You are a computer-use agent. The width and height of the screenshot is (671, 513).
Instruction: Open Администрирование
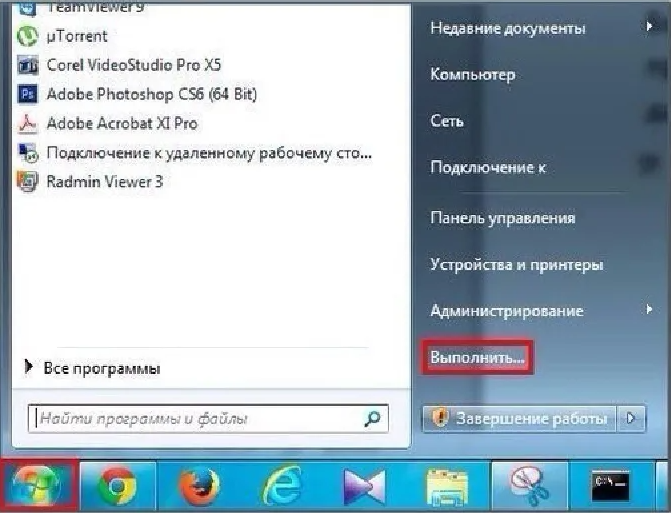[507, 311]
